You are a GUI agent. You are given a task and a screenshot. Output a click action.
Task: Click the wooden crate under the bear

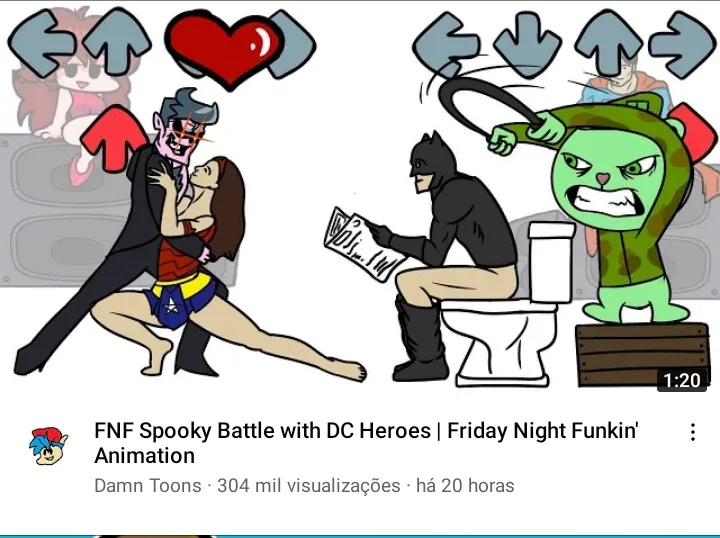click(x=642, y=354)
